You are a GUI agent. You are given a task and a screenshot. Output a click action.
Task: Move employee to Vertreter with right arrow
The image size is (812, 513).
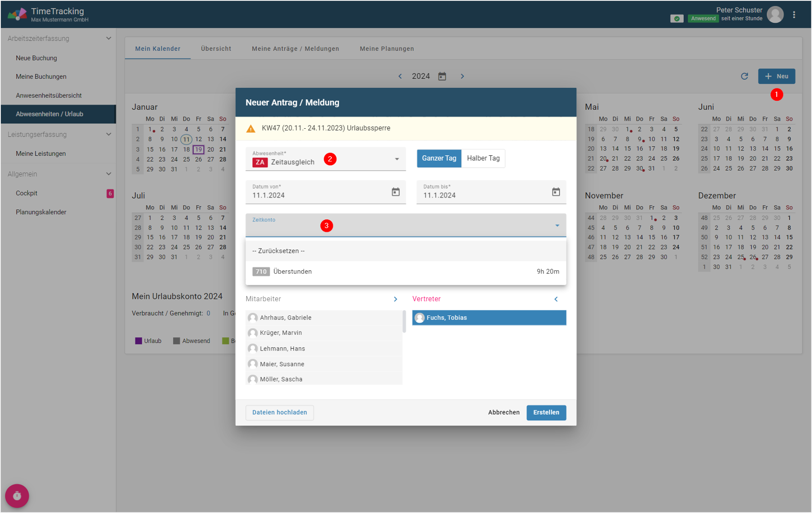395,299
